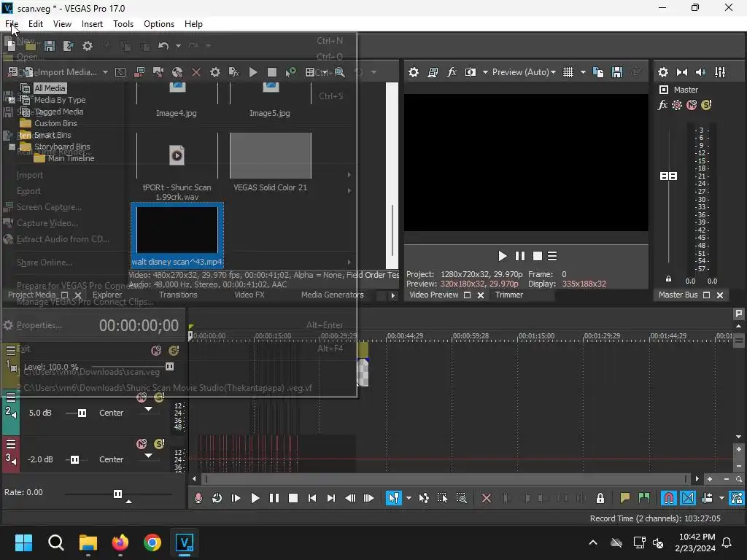Screen dimensions: 747x560
Task: Open the Auto Ripple mode dropdown arrow
Action: point(721,499)
